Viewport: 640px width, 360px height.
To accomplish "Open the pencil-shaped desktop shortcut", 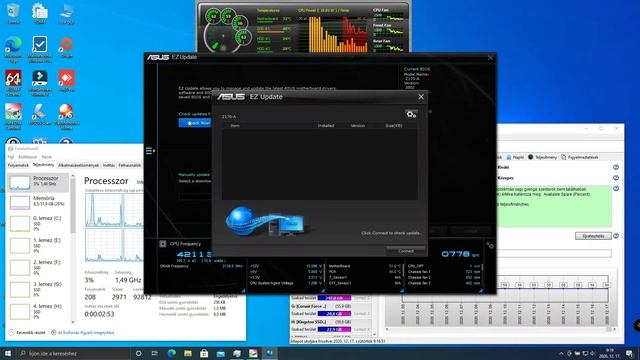I will click(40, 114).
